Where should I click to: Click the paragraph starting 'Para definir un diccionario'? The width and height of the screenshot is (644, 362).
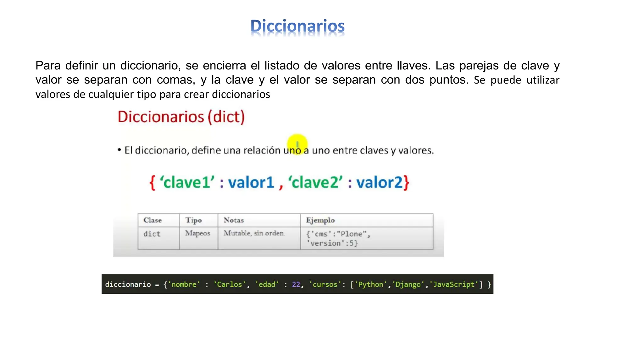click(x=297, y=80)
